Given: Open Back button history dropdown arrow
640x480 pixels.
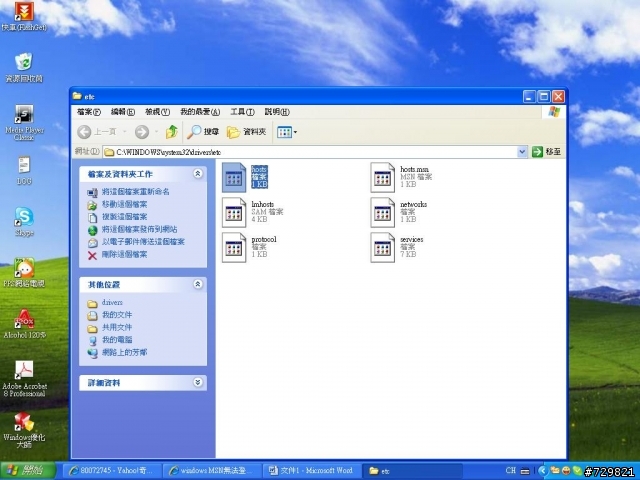Looking at the screenshot, I should click(125, 132).
